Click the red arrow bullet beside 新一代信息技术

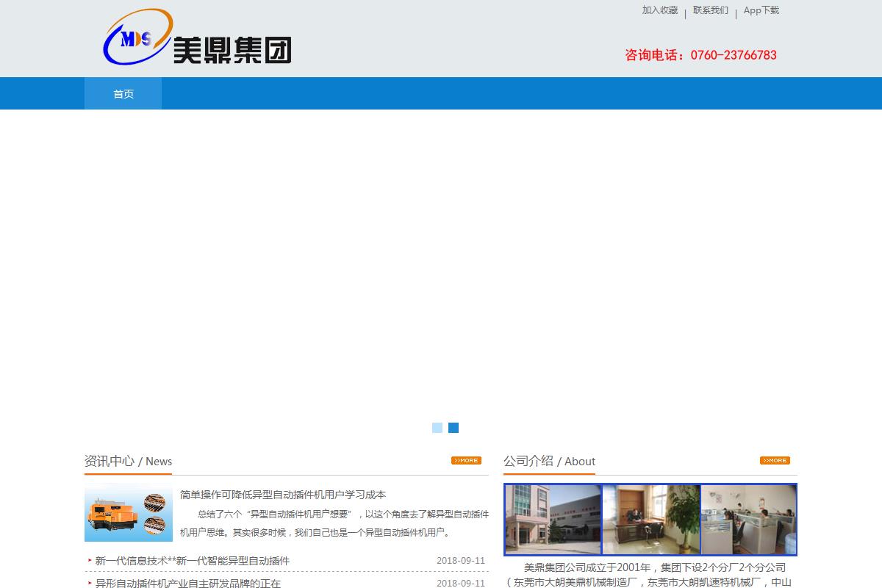point(90,561)
